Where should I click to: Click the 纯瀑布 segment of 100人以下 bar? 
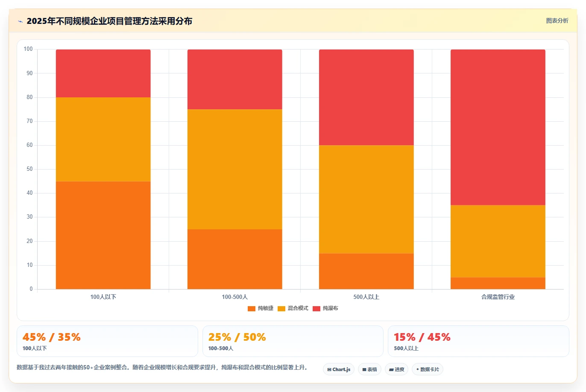tap(103, 73)
